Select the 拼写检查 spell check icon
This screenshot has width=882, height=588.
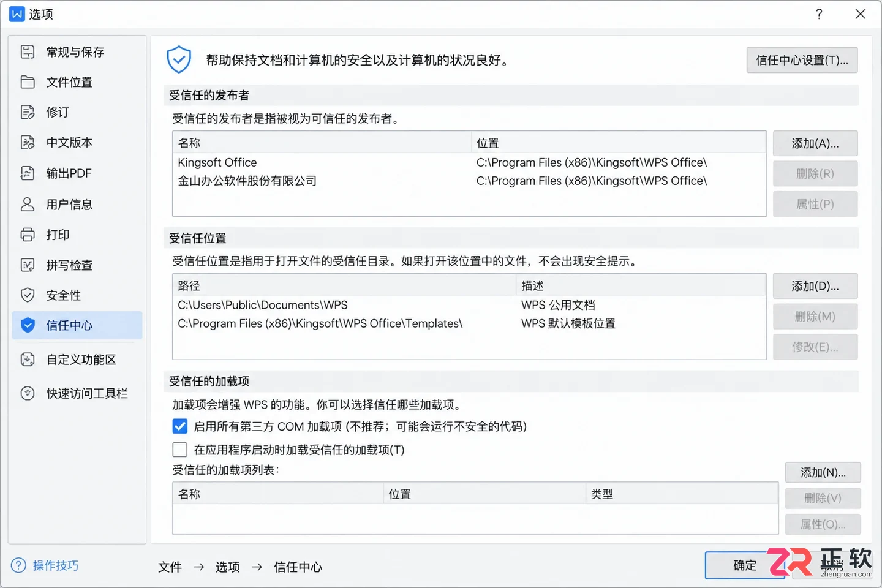point(28,265)
